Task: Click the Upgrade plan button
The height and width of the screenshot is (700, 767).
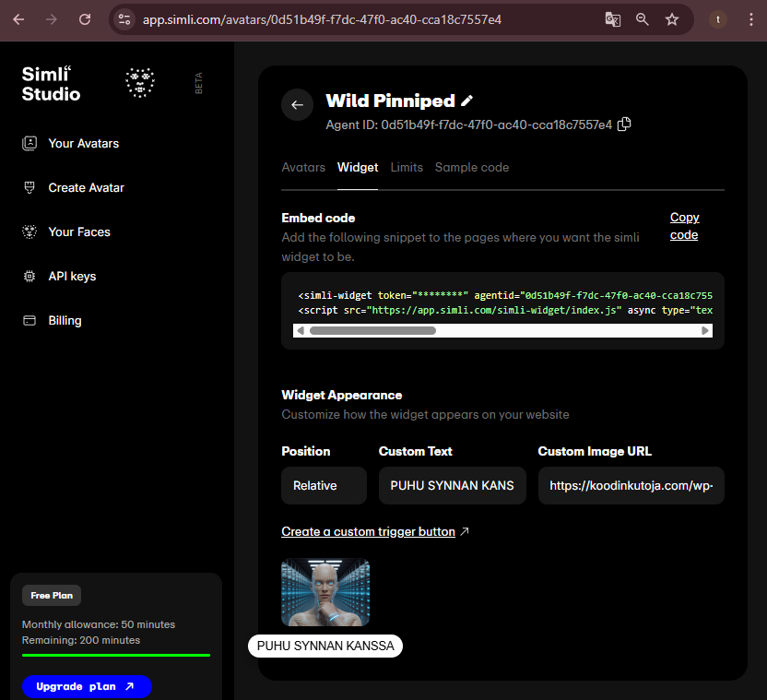Action: pos(87,686)
